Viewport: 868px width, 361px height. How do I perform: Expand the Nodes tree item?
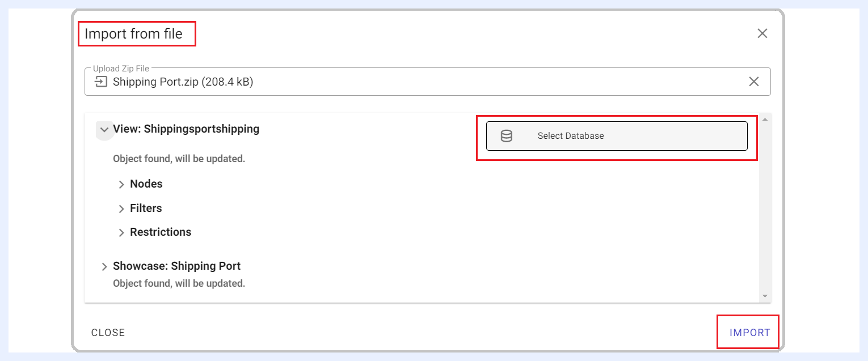[x=121, y=185]
